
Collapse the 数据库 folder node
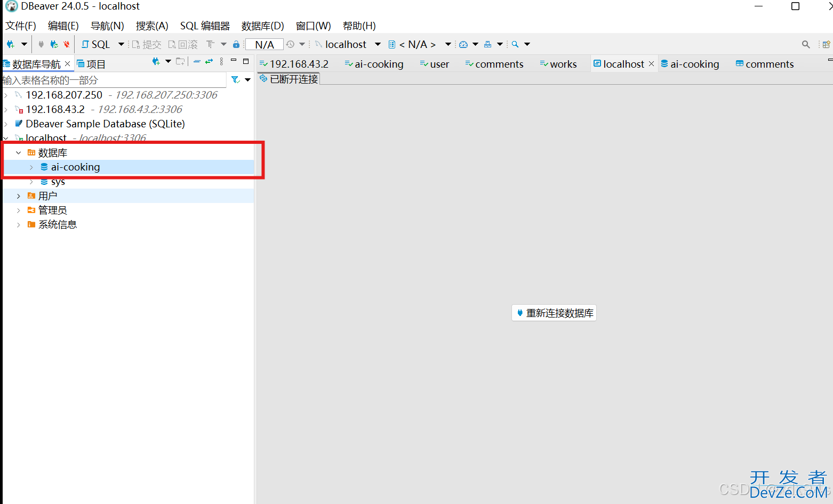19,153
